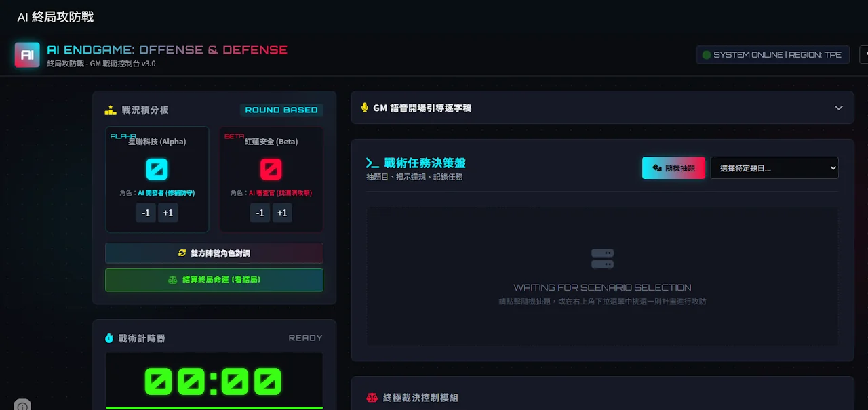Click the scales icon on 結算終局命運 button
Image resolution: width=868 pixels, height=410 pixels.
(x=172, y=280)
